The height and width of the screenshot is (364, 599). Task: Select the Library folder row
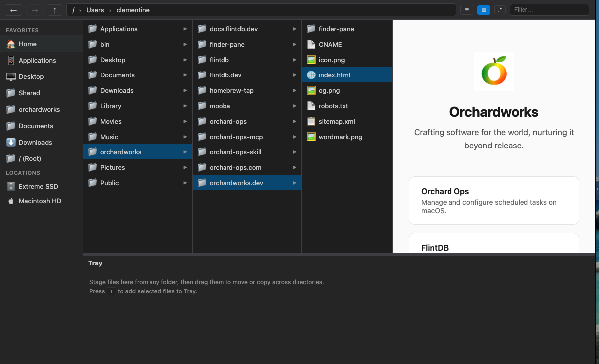coord(138,106)
